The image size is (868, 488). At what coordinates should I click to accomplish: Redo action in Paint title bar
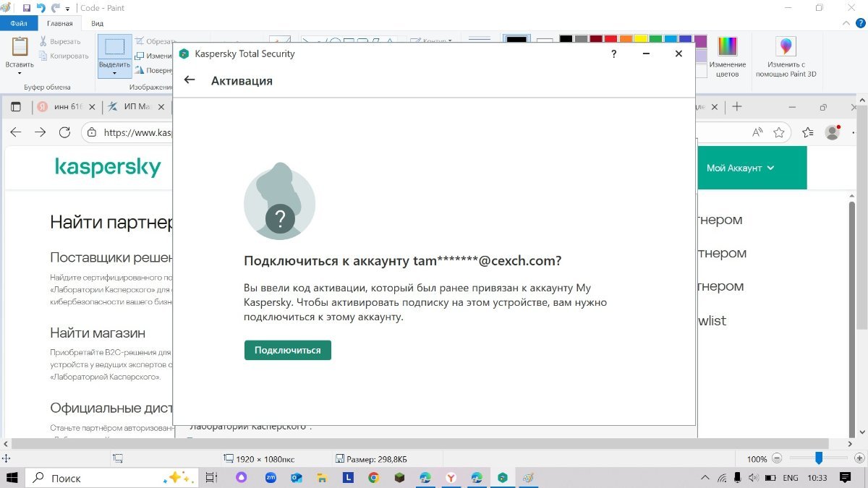click(x=55, y=8)
